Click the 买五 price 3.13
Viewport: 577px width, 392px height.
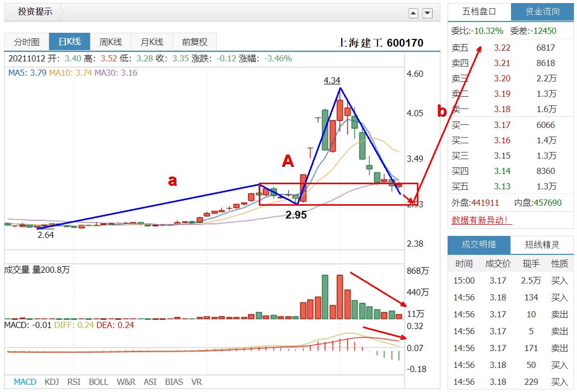click(x=502, y=187)
